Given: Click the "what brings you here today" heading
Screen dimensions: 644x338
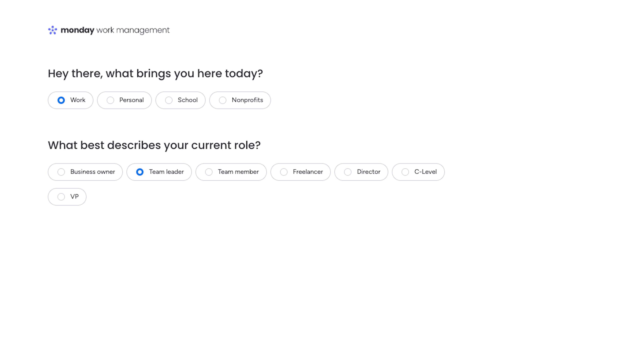Looking at the screenshot, I should pos(155,73).
